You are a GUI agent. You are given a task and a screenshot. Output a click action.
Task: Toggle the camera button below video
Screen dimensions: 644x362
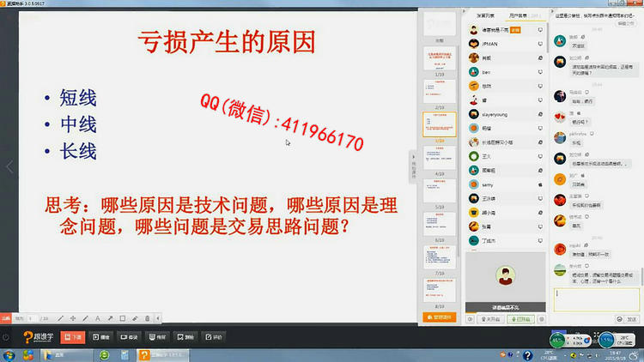tap(490, 319)
